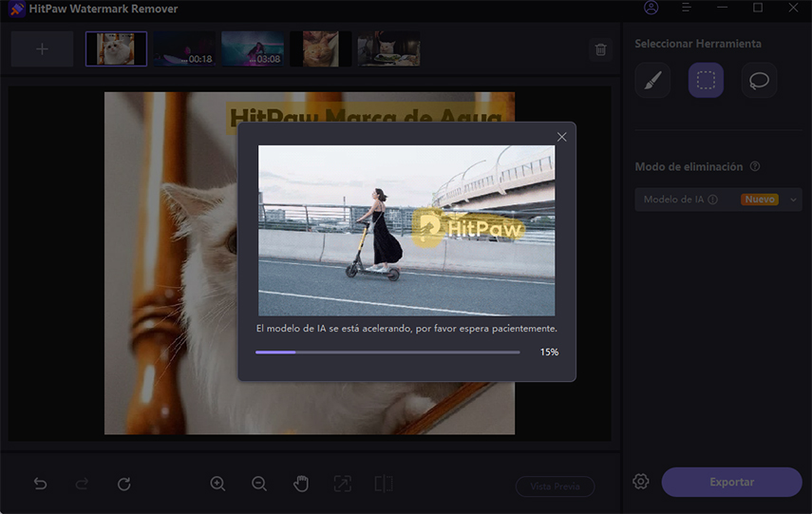The width and height of the screenshot is (812, 514).
Task: Click the progress bar at 15%
Action: point(387,352)
